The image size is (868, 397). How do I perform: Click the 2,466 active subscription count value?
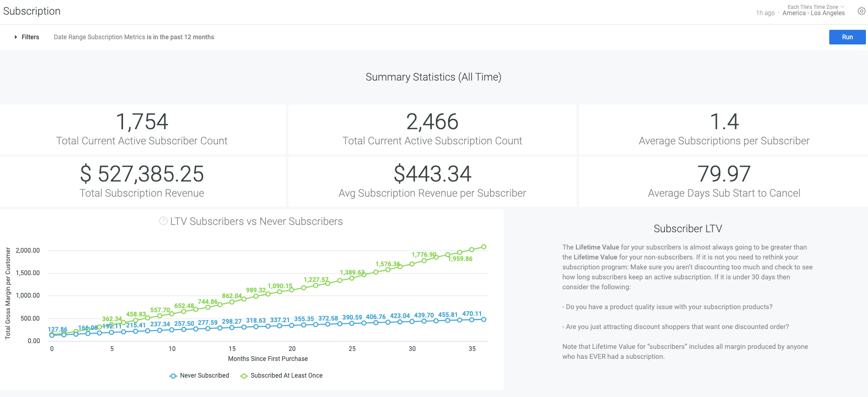pyautogui.click(x=432, y=122)
